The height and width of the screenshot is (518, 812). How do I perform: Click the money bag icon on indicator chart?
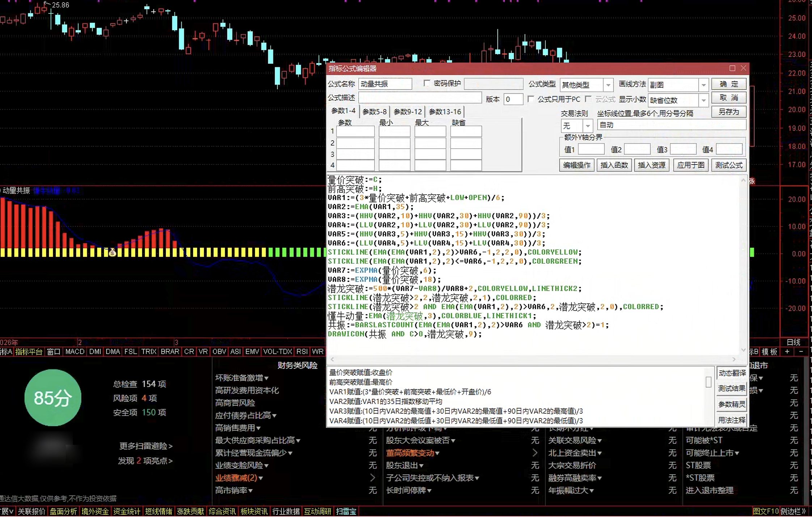[x=112, y=252]
